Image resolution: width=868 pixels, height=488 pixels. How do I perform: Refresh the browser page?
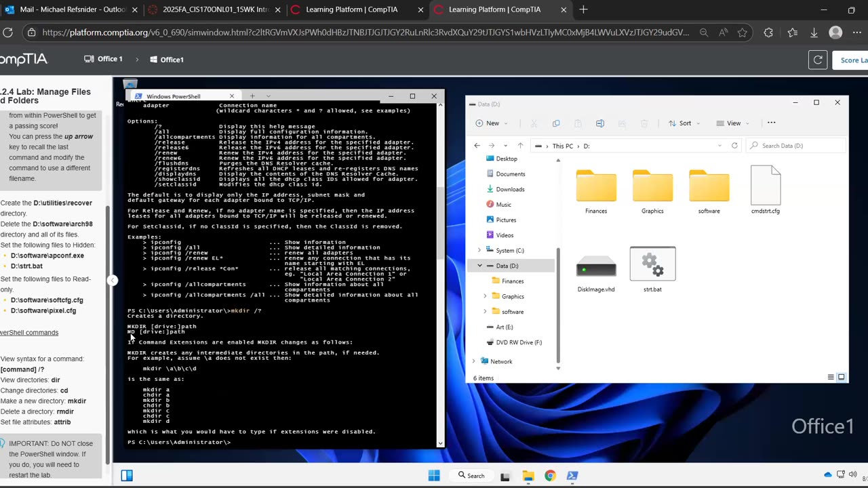(7, 32)
